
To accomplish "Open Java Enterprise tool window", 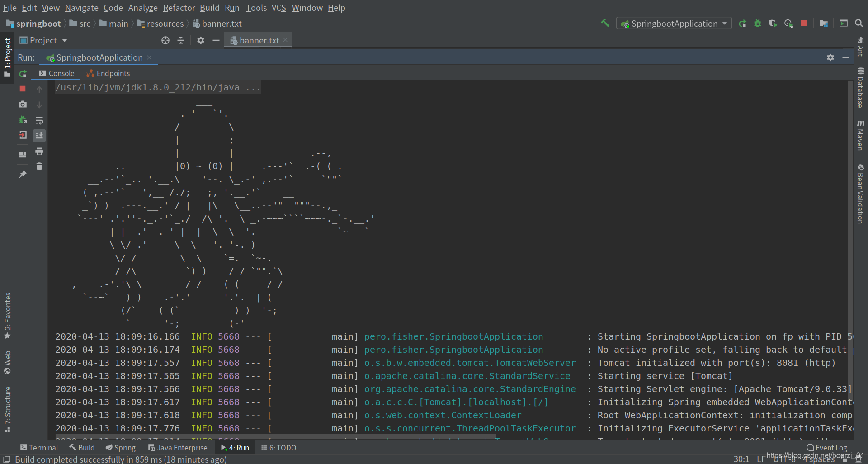I will [178, 448].
